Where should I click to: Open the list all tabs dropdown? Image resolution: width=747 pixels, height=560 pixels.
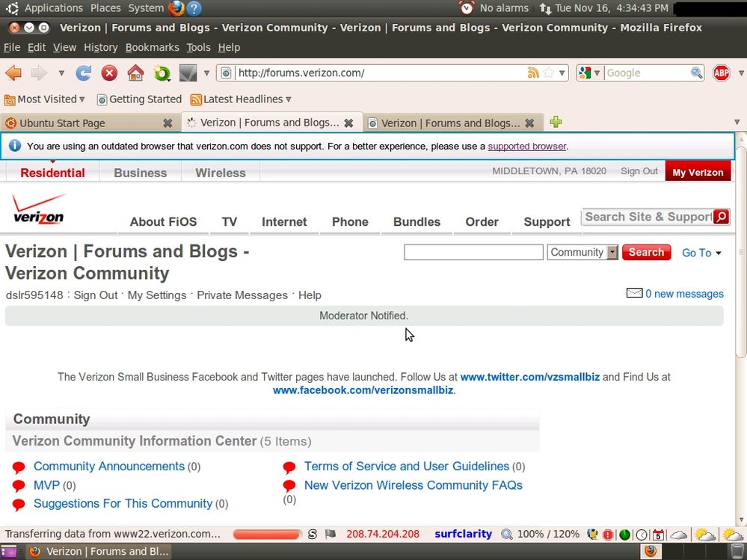[737, 122]
